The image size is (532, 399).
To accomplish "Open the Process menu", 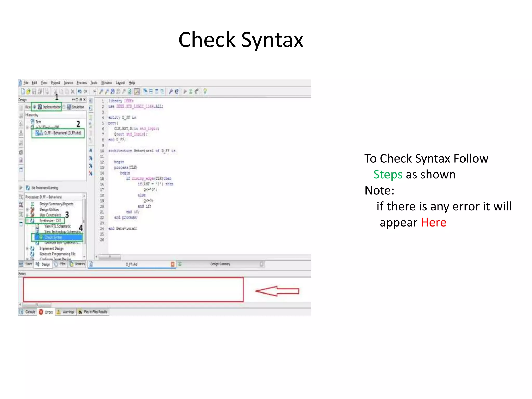I will point(82,83).
